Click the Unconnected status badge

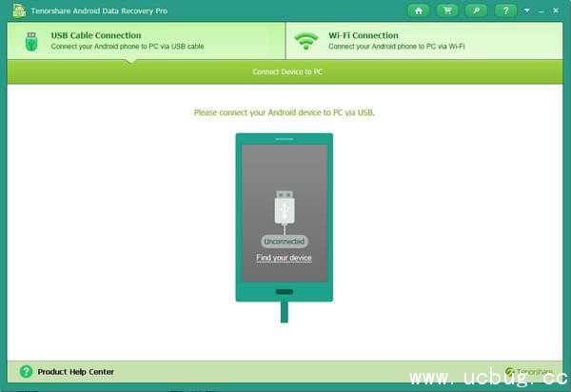[284, 242]
